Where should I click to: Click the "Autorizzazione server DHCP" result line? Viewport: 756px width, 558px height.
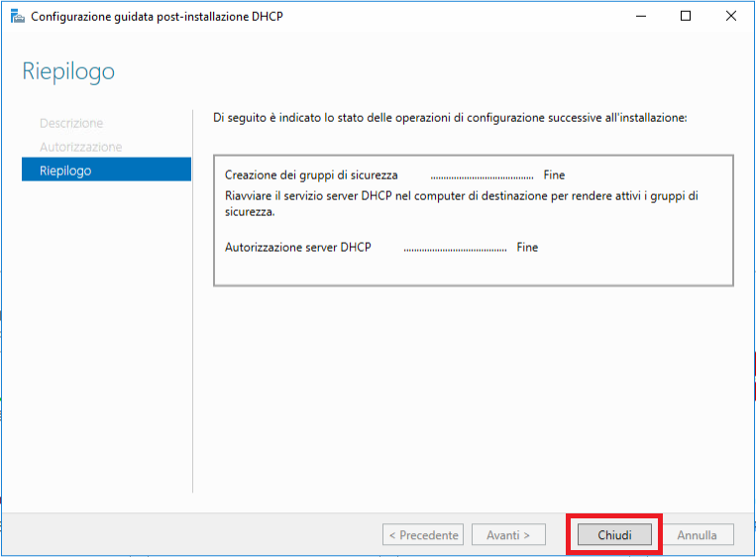(x=298, y=247)
